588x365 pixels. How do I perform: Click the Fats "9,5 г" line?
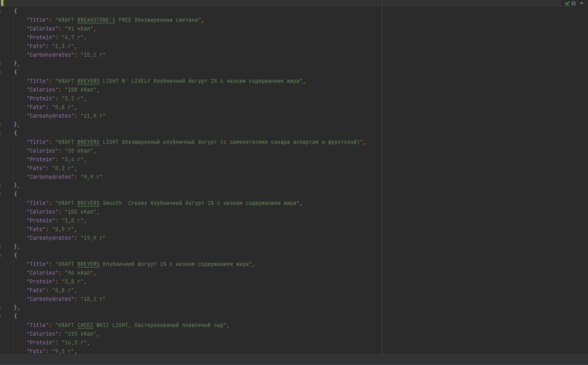(x=52, y=351)
